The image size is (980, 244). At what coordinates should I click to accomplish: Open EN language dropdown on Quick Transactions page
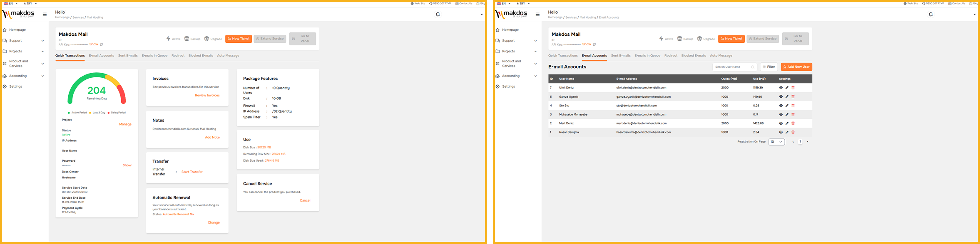click(11, 3)
